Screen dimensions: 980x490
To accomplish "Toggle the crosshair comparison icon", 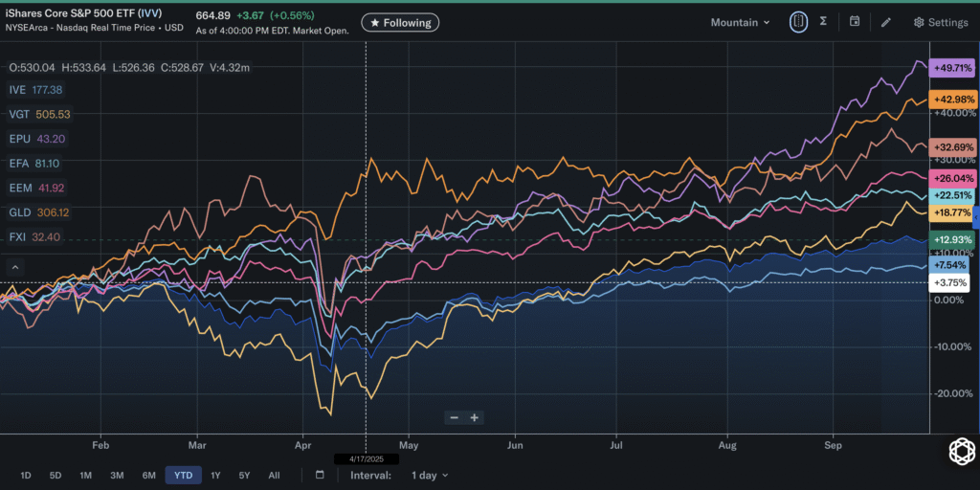I will pos(797,22).
